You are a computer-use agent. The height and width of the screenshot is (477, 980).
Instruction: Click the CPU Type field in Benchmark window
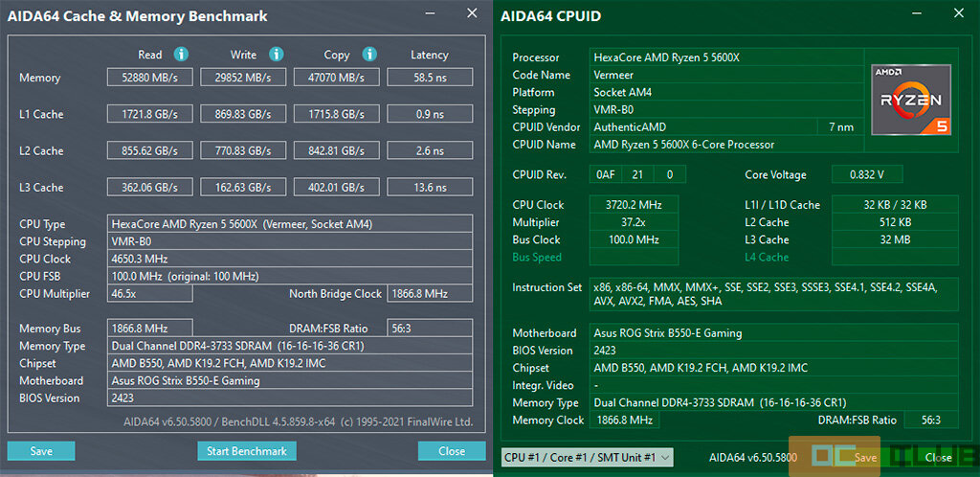tap(290, 224)
